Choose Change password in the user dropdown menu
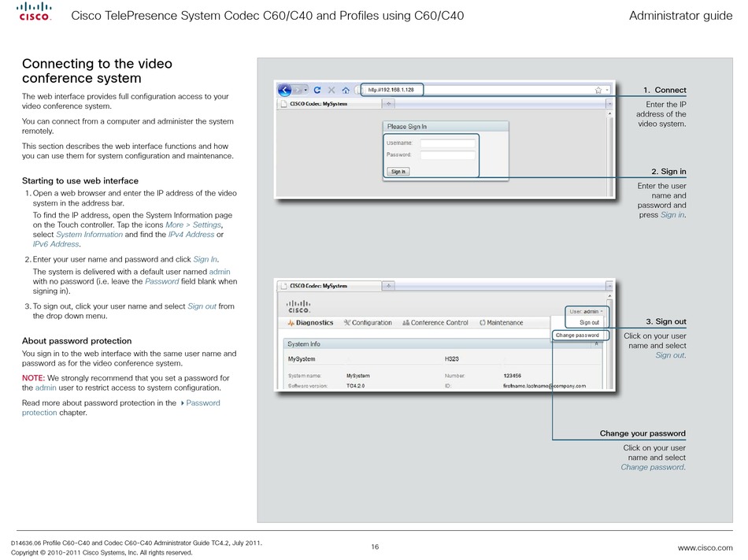This screenshot has width=748, height=560. point(577,336)
